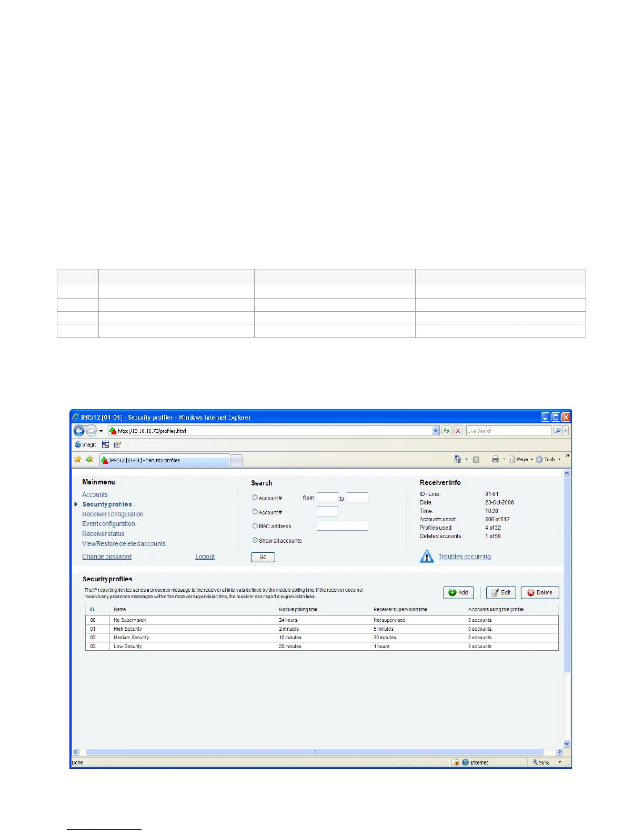The height and width of the screenshot is (834, 644).
Task: Click the horizontal scrollbar left arrow
Action: pyautogui.click(x=76, y=752)
